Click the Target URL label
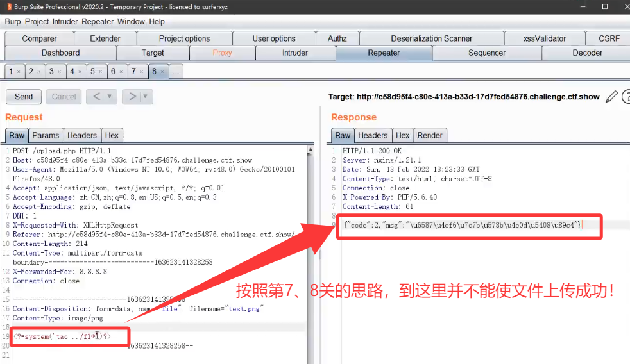 (x=464, y=97)
